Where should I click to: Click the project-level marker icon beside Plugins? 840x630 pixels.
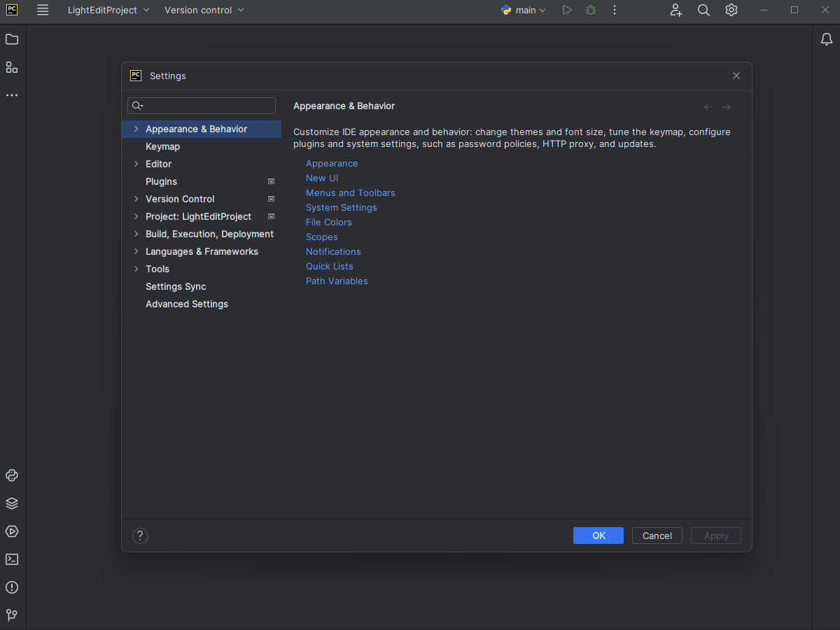(272, 181)
